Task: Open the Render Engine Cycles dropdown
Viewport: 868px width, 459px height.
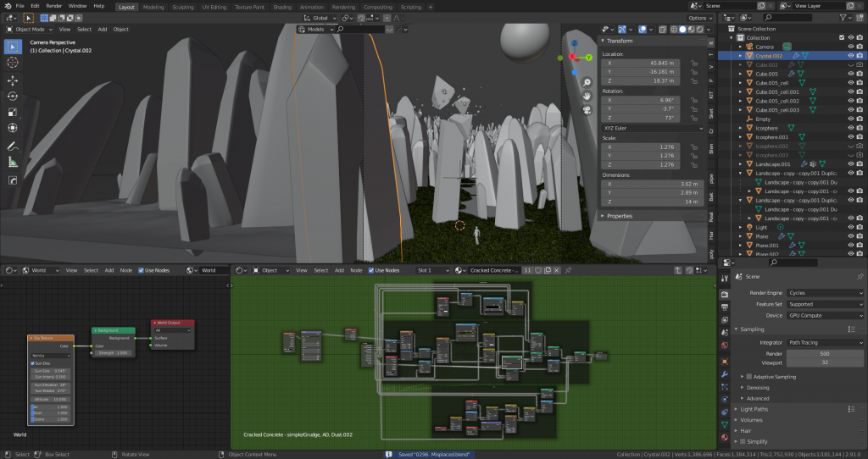Action: [825, 292]
